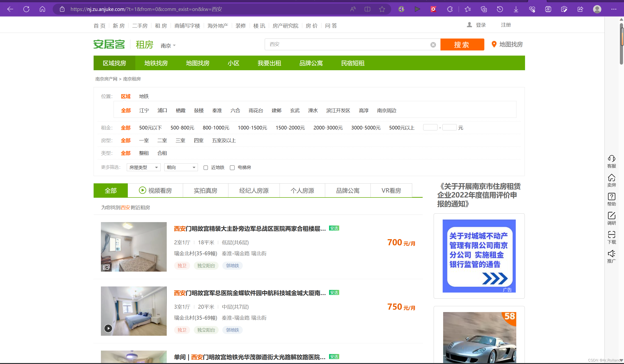Image resolution: width=624 pixels, height=364 pixels.
Task: Open downloads icon in toolbar
Action: pos(516,9)
